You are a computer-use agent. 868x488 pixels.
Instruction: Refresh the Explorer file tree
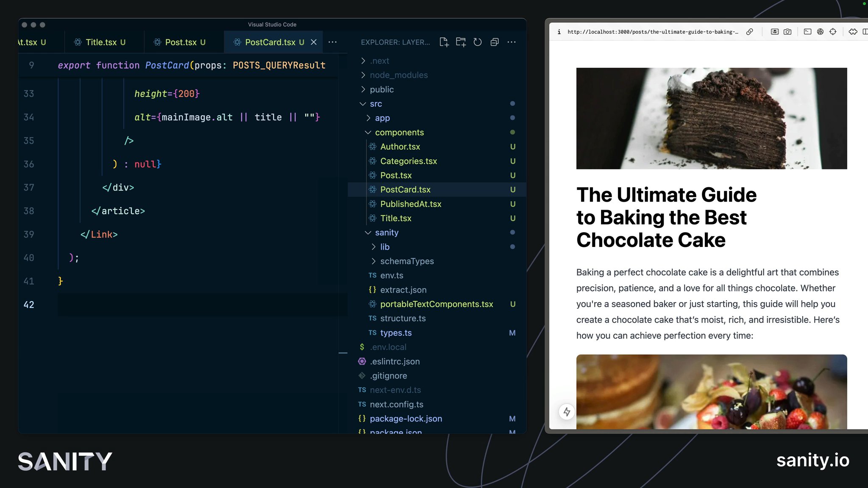tap(478, 42)
